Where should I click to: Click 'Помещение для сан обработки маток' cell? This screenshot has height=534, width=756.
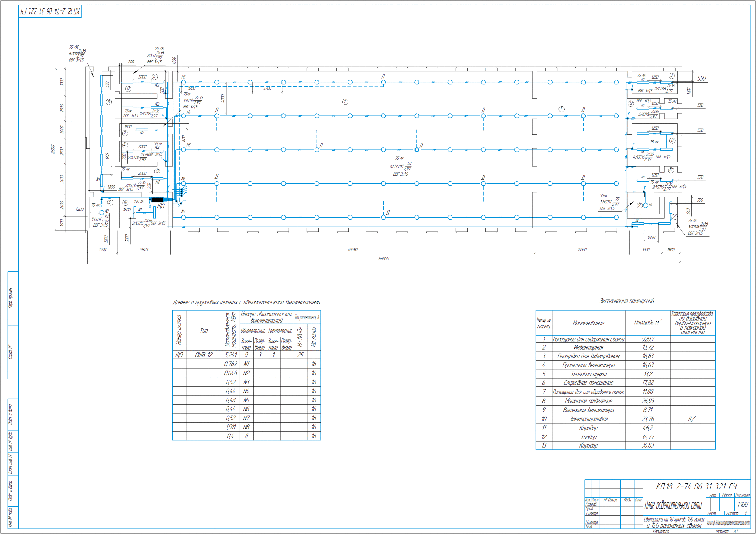click(x=588, y=392)
